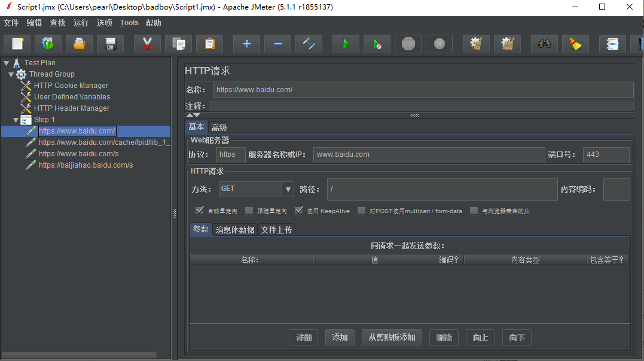Screen dimensions: 644x361
Task: Click HTTP Cookie Manager wrench icon
Action: pos(26,86)
